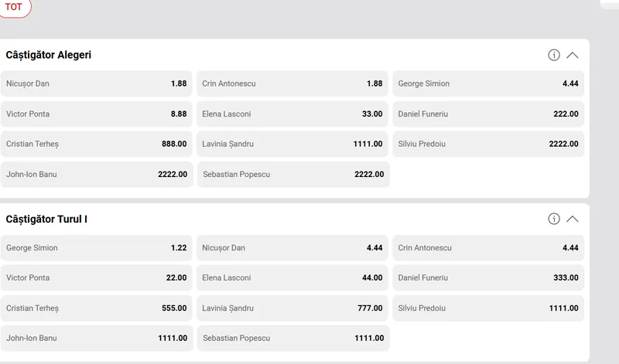The width and height of the screenshot is (619, 364).
Task: Collapse the Câștigător Turul I section
Action: (x=573, y=219)
